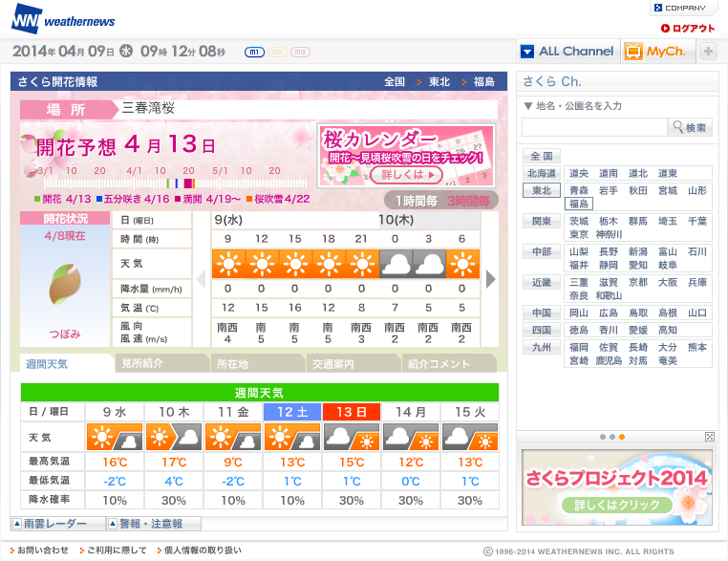This screenshot has width=728, height=561.
Task: Click the sunny icon at 6 o'clock
Action: tap(462, 264)
